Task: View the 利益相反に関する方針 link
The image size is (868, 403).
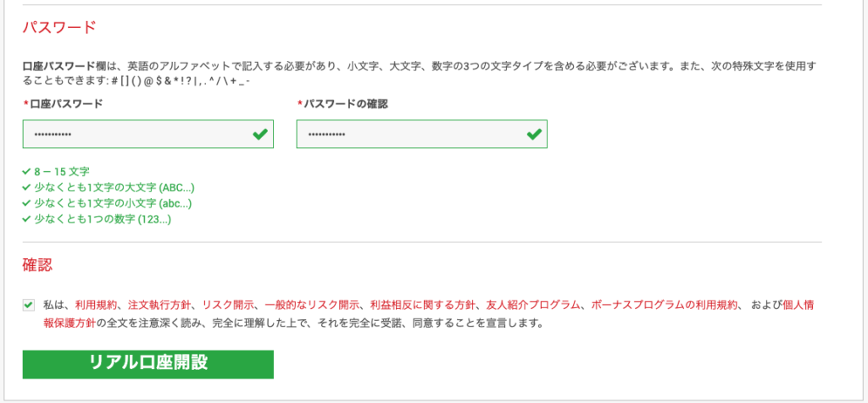Action: (x=422, y=305)
